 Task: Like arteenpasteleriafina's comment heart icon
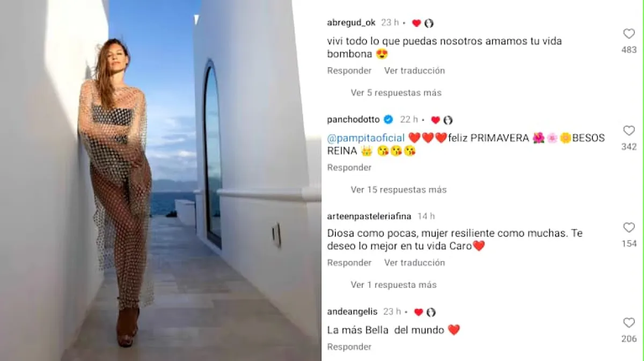coord(629,228)
